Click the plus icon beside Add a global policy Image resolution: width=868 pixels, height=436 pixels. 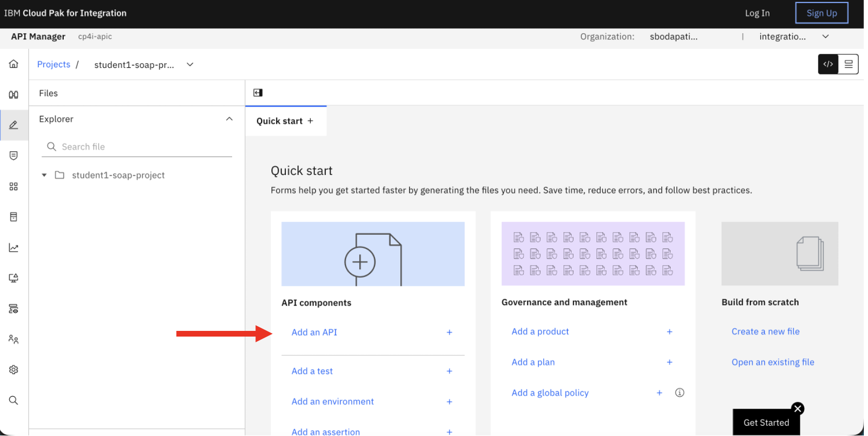(x=659, y=393)
